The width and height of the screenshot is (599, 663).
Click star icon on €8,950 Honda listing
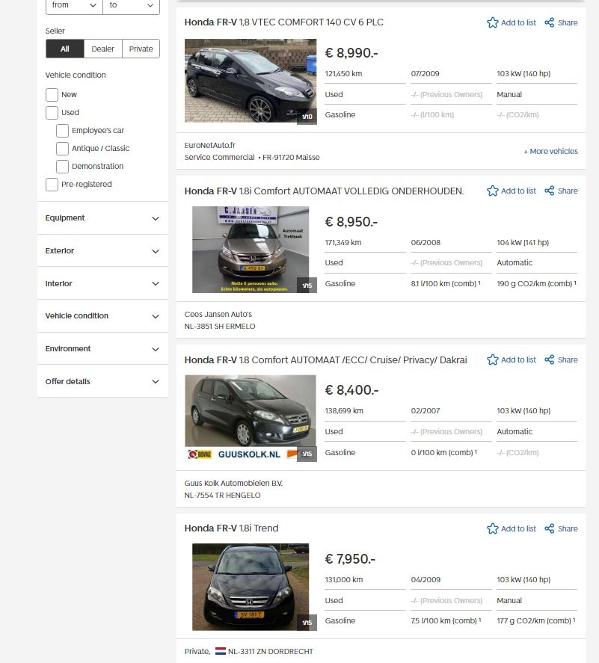pos(492,191)
